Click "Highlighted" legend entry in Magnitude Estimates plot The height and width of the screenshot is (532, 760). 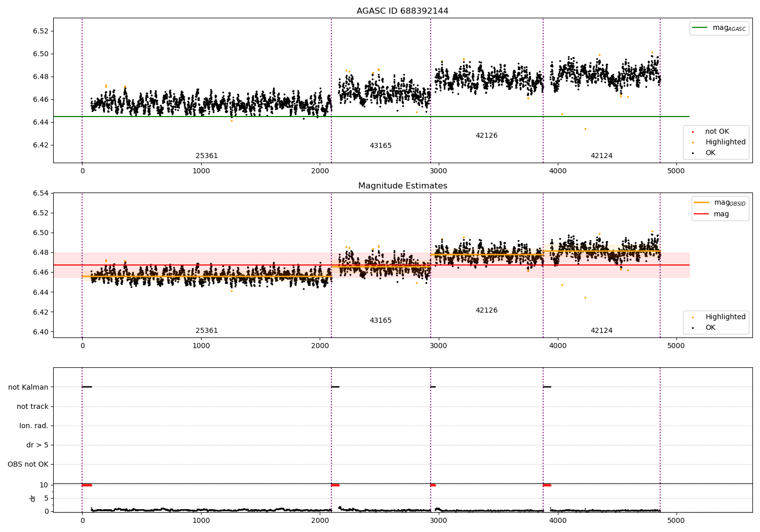[726, 317]
